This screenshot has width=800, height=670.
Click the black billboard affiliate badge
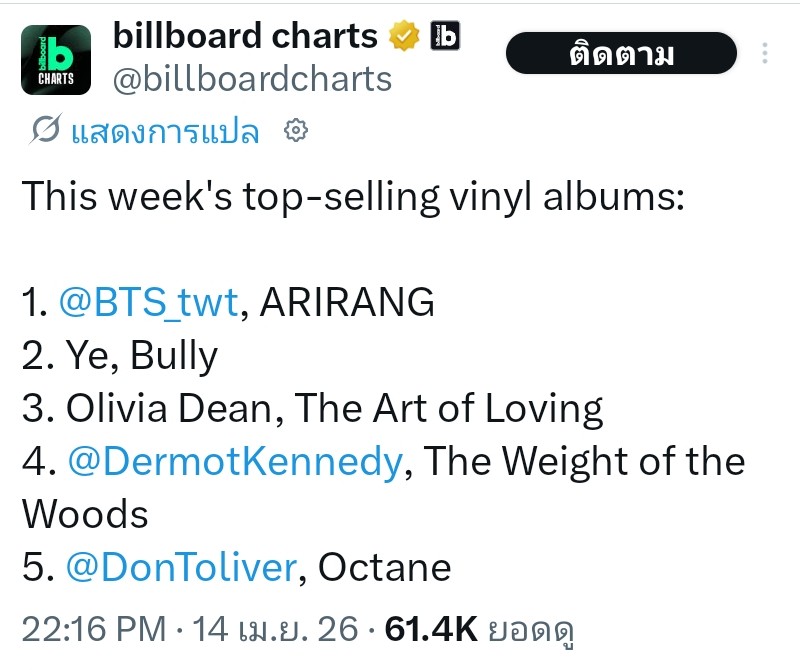(445, 37)
